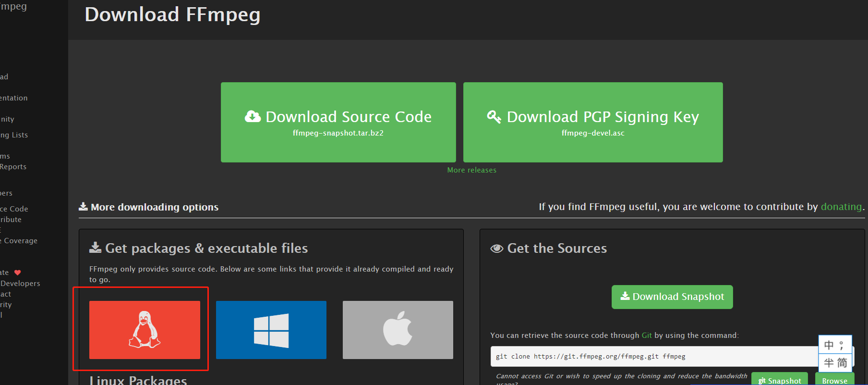Toggle the punctuation mode icon in IME bar
The height and width of the screenshot is (385, 868).
coord(842,345)
